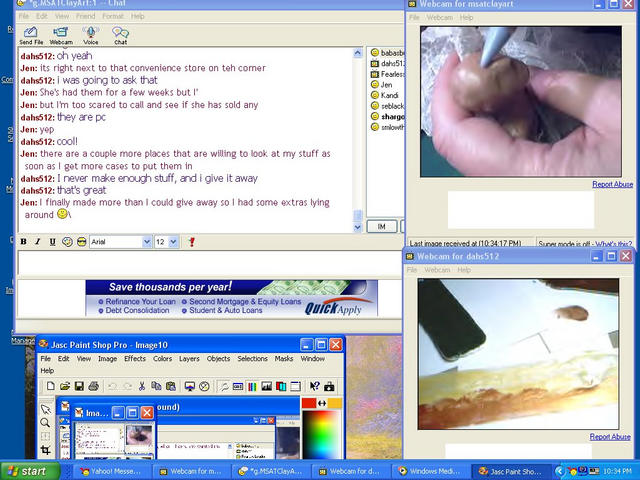Toggle bold text formatting

tap(24, 242)
